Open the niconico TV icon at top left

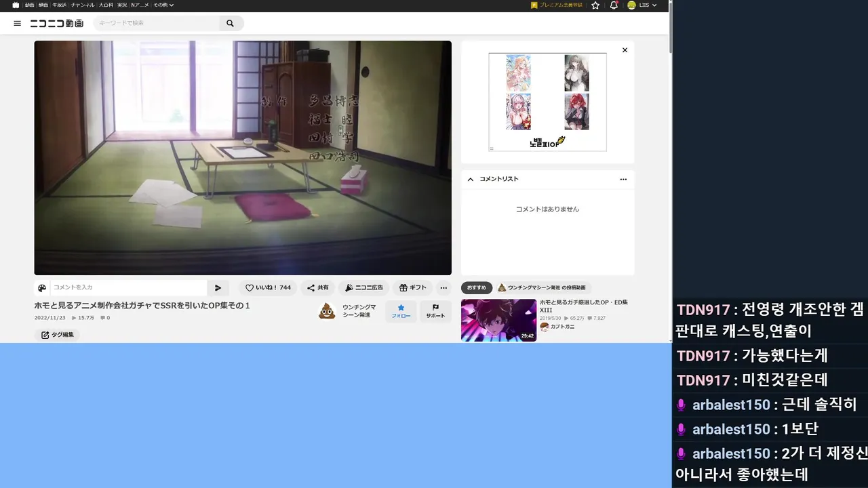(16, 5)
